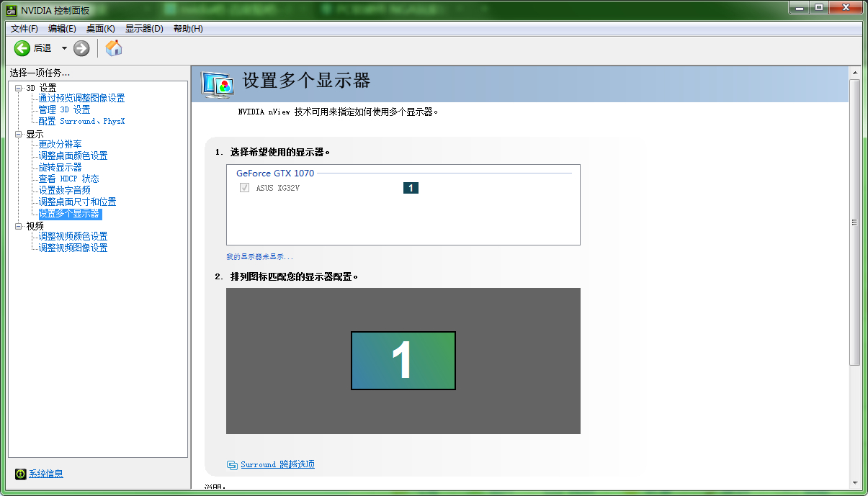Viewport: 868px width, 496px height.
Task: Click the green Back arrow icon
Action: 22,48
